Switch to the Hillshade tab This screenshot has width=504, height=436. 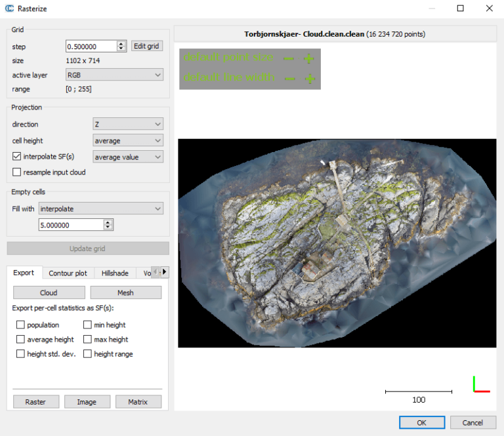tap(115, 273)
